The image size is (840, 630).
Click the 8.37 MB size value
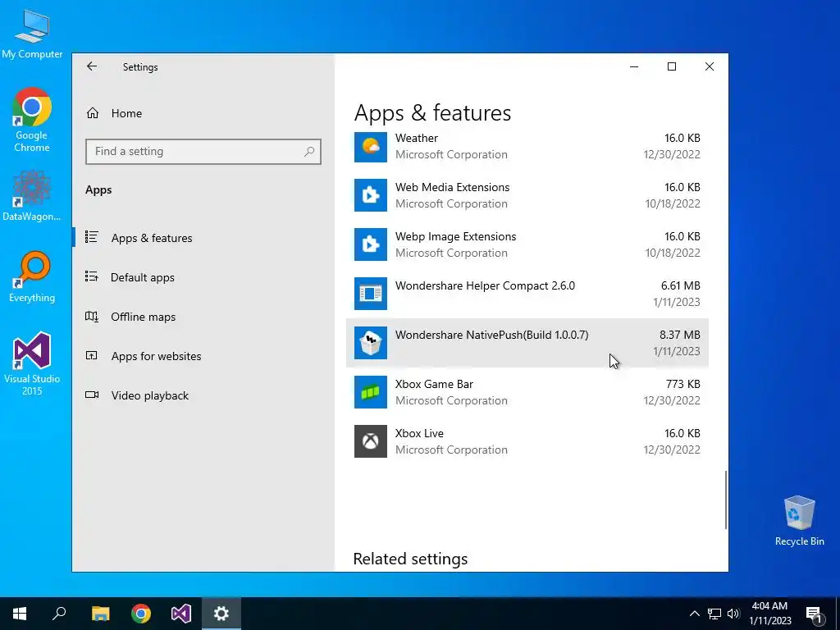tap(679, 335)
